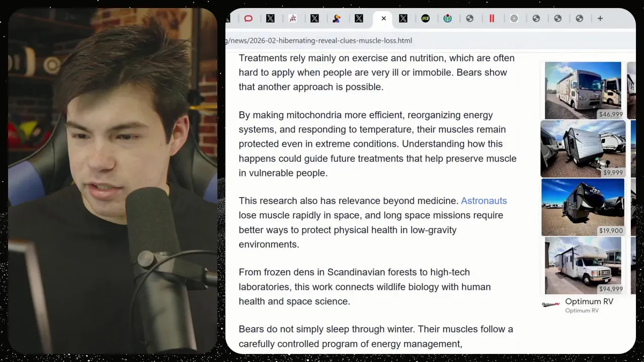This screenshot has width=644, height=362.
Task: Switch to the IFLS tab
Action: (426, 19)
